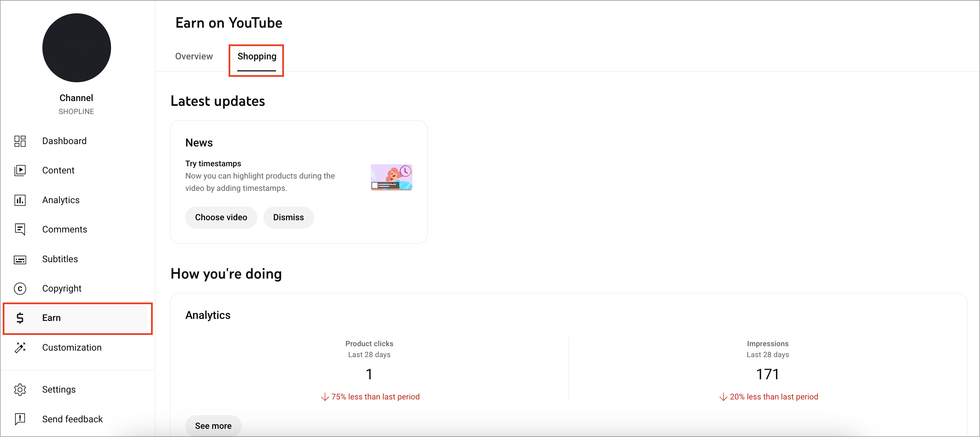This screenshot has width=980, height=437.
Task: Open Content in the sidebar
Action: (x=58, y=170)
